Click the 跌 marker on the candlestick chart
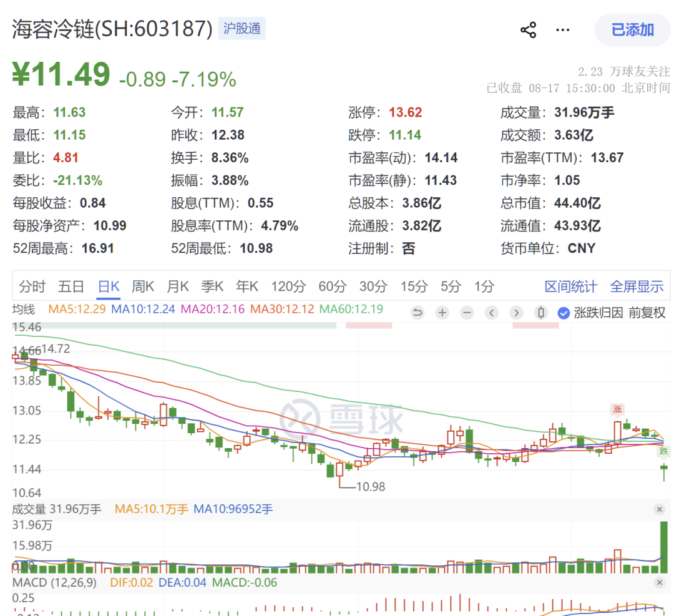 pos(664,451)
